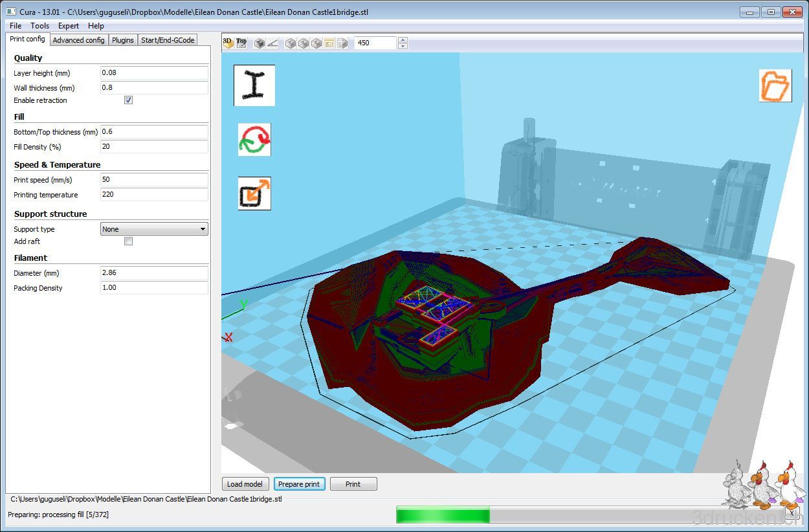Edit the Layer height field

tap(154, 73)
